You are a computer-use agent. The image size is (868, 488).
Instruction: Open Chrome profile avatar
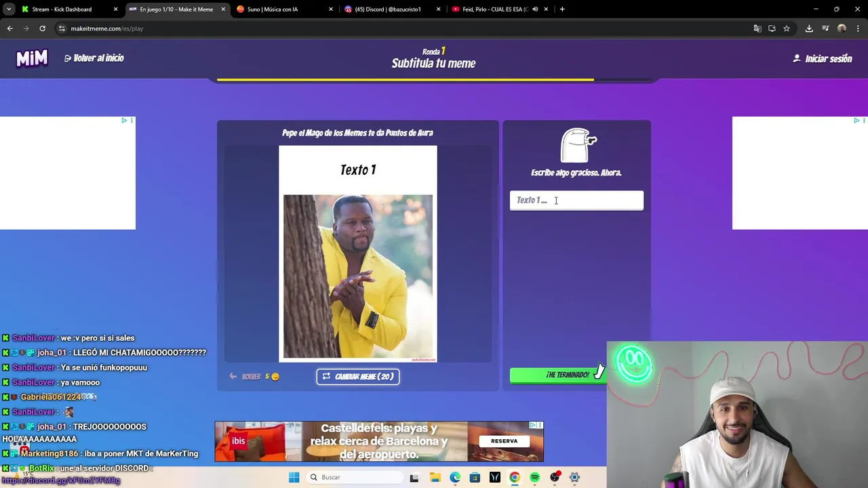(842, 28)
